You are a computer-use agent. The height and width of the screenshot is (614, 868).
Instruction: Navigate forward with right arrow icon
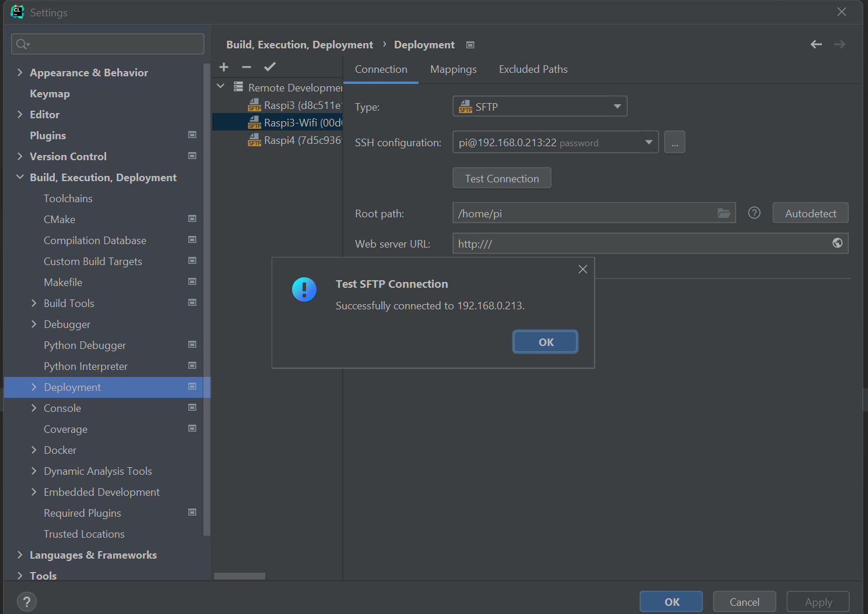coord(839,44)
